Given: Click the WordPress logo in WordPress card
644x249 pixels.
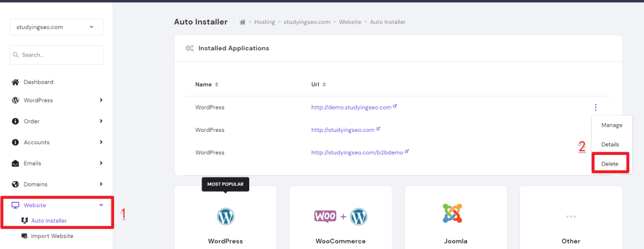Looking at the screenshot, I should point(225,216).
